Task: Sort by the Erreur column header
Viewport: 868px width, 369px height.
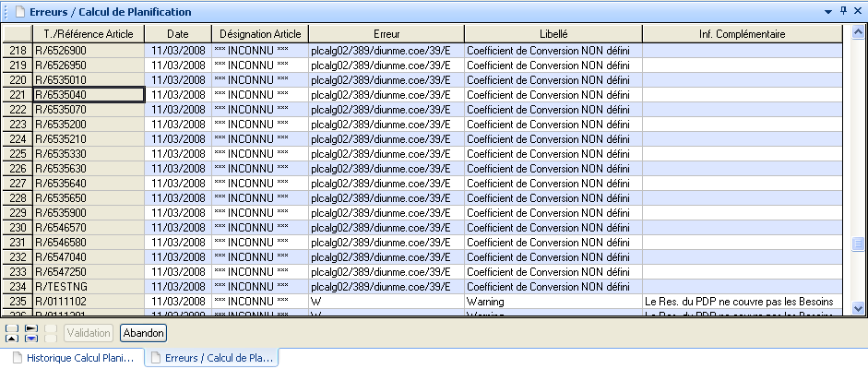Action: click(x=386, y=34)
